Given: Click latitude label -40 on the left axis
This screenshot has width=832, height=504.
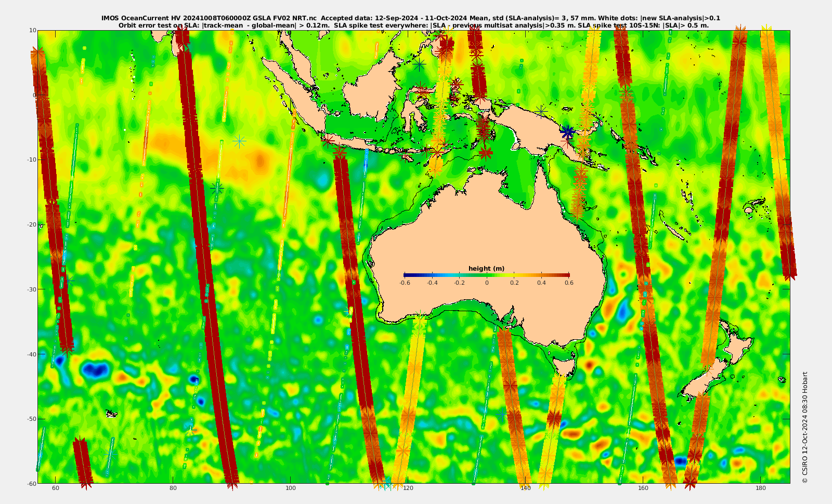Looking at the screenshot, I should 31,354.
